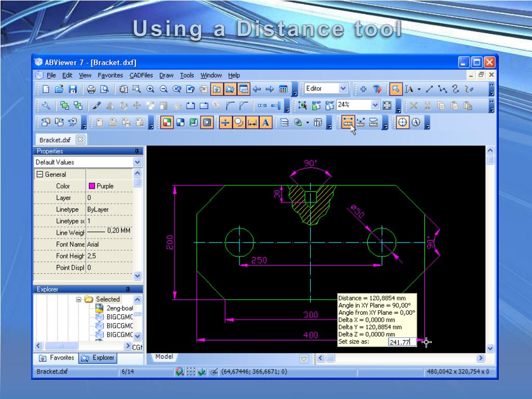Toggle the Favorites panel button in toolbar

click(217, 89)
